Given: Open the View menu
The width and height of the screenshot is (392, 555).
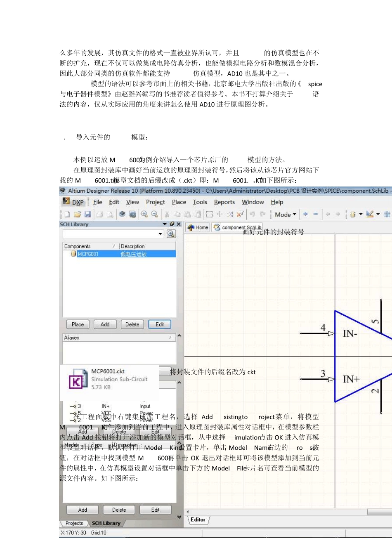Looking at the screenshot, I should point(132,202).
